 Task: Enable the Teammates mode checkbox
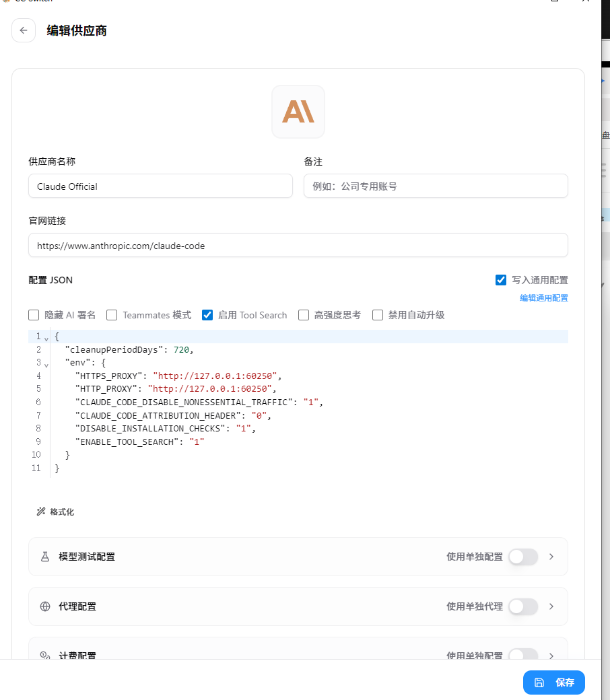pyautogui.click(x=112, y=315)
